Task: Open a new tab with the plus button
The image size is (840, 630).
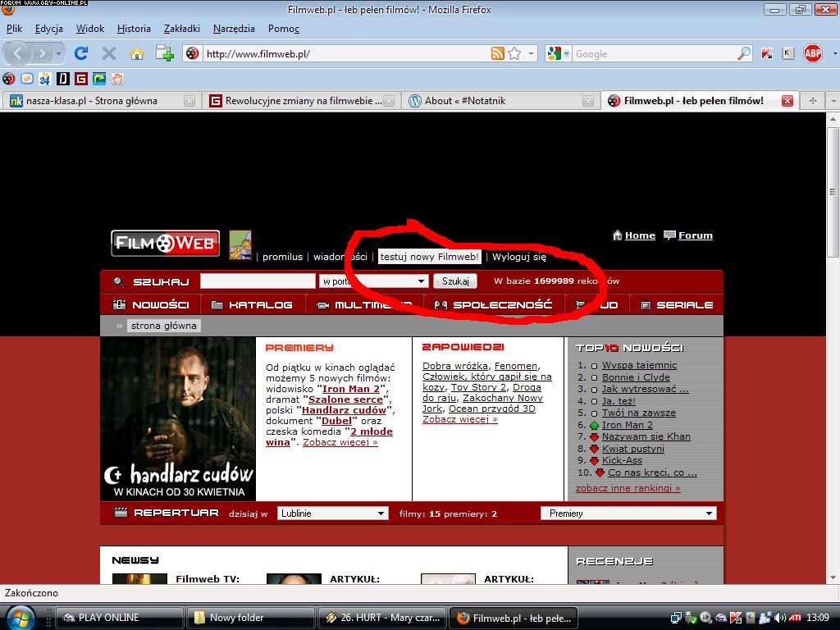Action: point(813,101)
